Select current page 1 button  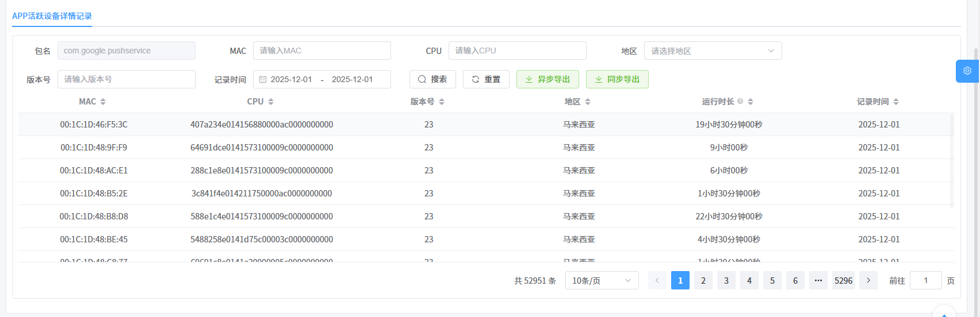click(680, 280)
